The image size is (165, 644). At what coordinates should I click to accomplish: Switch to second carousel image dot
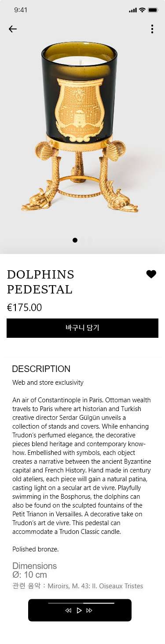pos(83,240)
